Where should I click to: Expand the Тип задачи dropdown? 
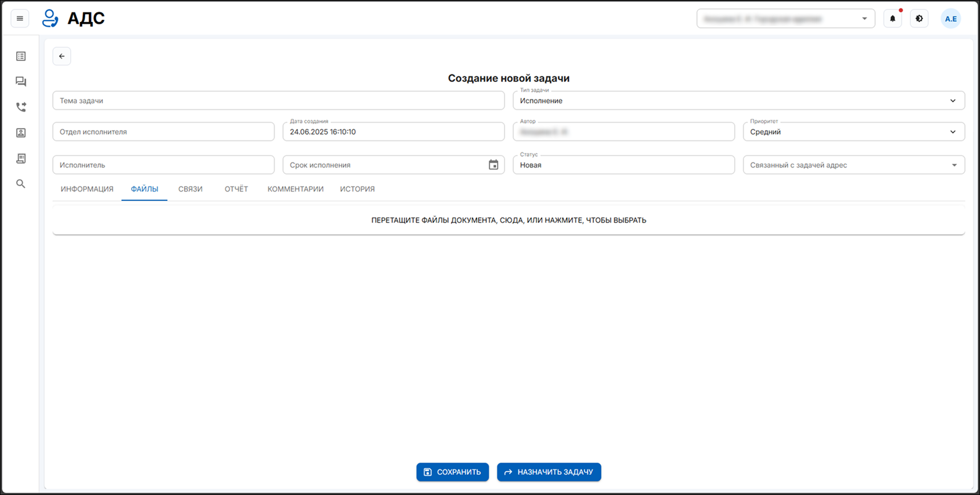pyautogui.click(x=952, y=101)
